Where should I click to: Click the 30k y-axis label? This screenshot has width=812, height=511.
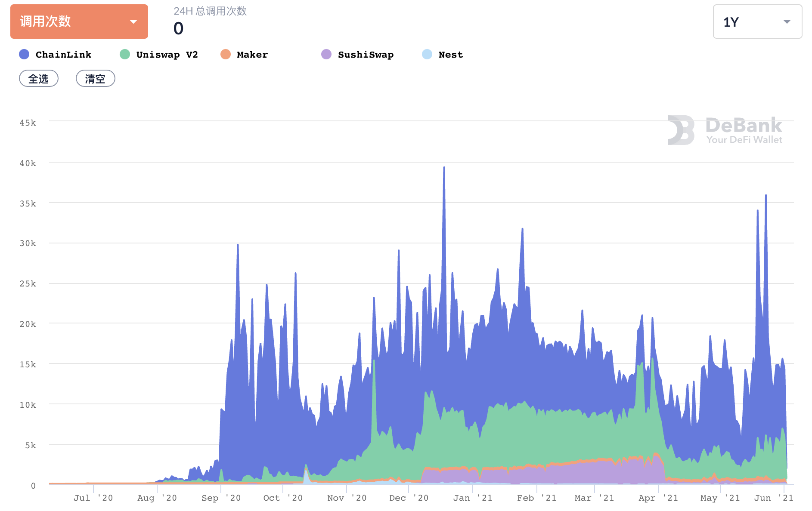point(28,243)
